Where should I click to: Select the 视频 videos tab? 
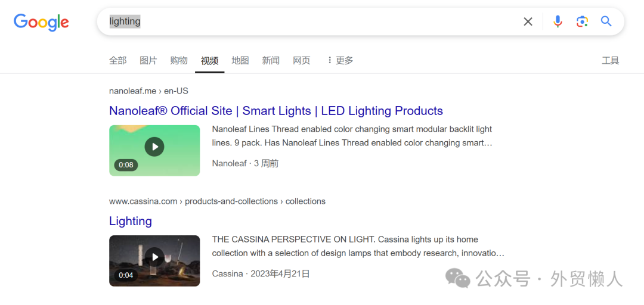pyautogui.click(x=209, y=60)
